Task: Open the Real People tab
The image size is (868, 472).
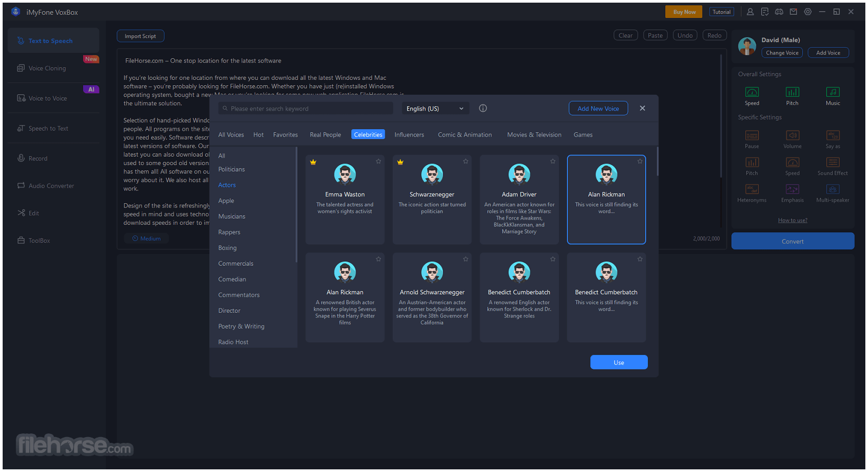Action: point(325,135)
